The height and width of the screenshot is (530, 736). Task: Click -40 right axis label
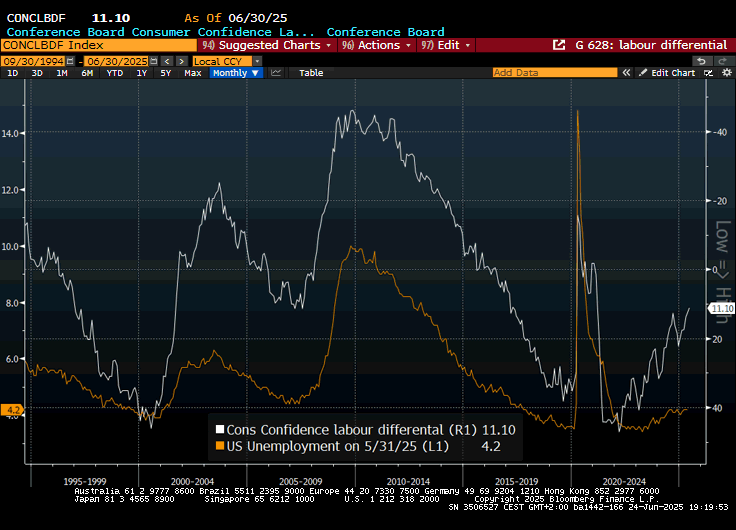point(720,132)
